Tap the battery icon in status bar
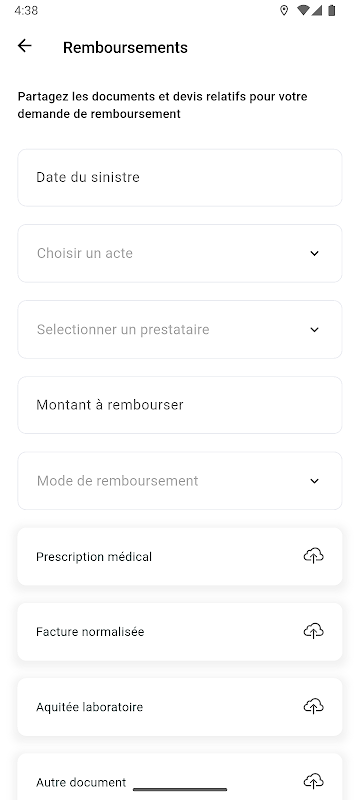Screen dimensions: 360x800 [x=331, y=10]
